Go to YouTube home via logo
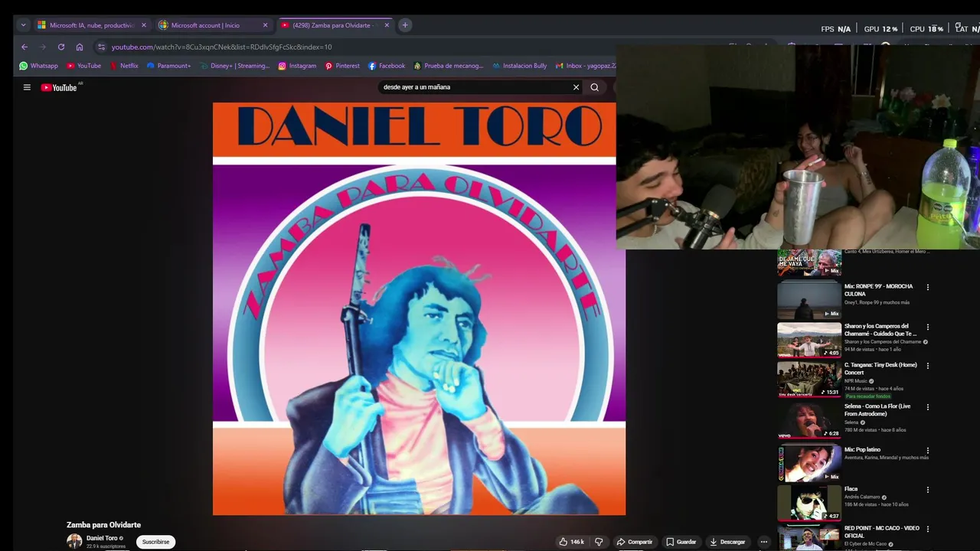The image size is (980, 551). [x=60, y=87]
